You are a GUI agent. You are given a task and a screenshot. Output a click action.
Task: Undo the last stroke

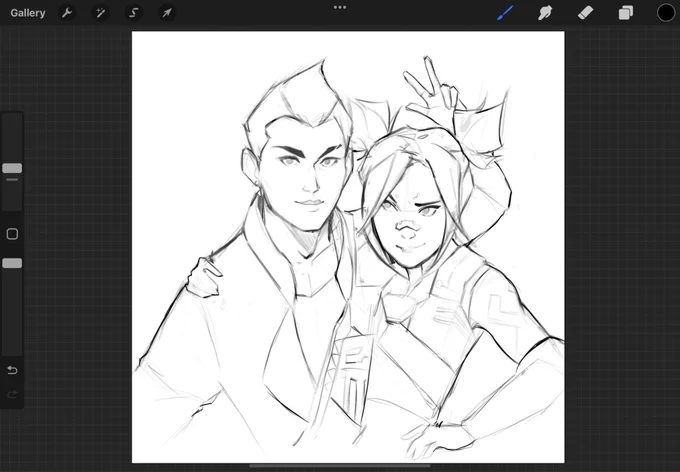[x=12, y=370]
